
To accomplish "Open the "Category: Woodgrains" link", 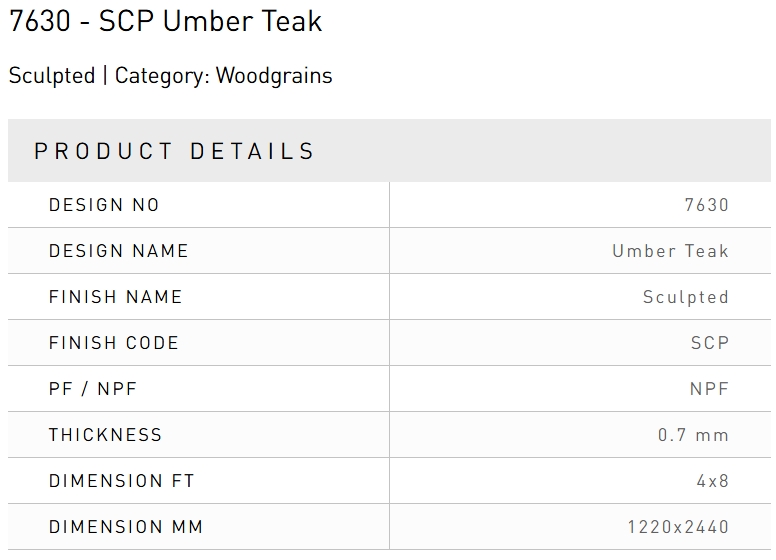I will tap(223, 76).
